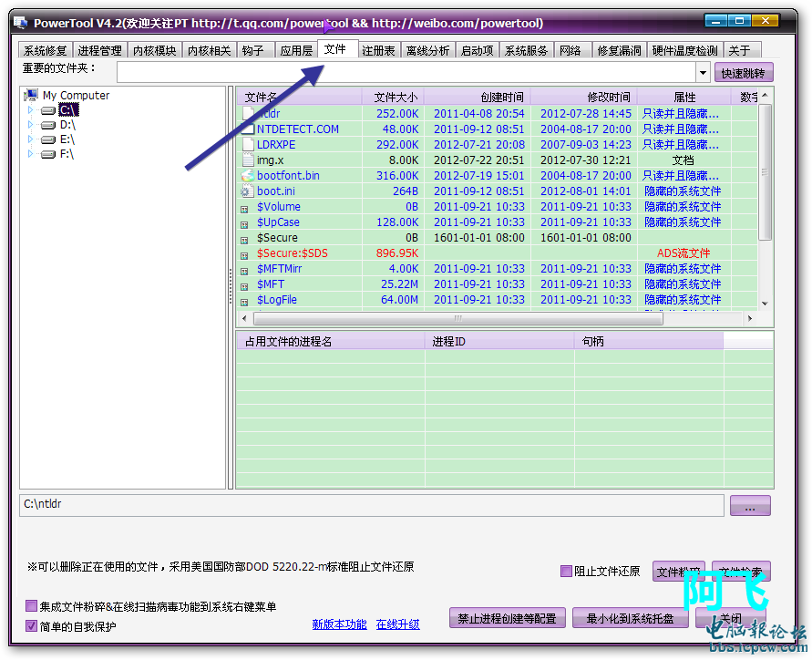
Task: Switch to the 网络 tab
Action: [571, 50]
